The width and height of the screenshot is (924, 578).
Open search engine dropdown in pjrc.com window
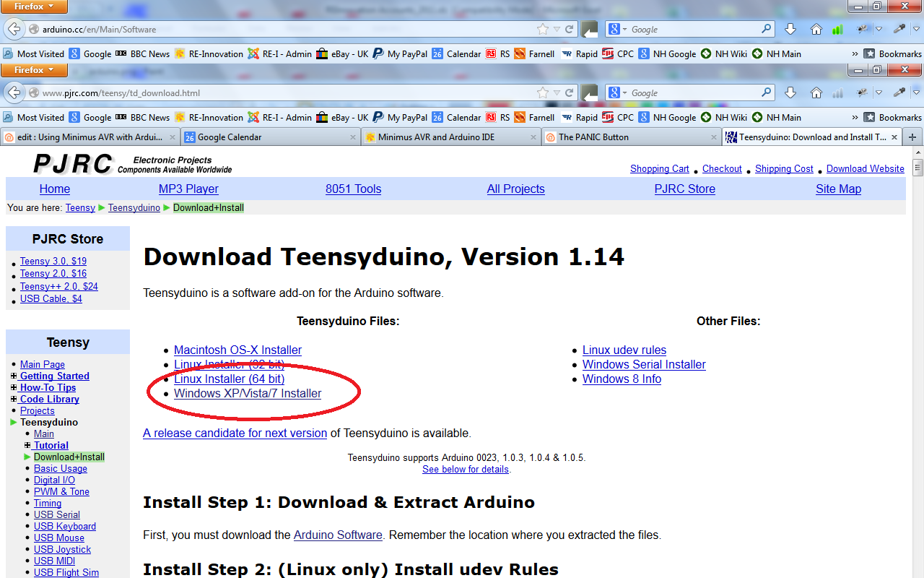(625, 93)
